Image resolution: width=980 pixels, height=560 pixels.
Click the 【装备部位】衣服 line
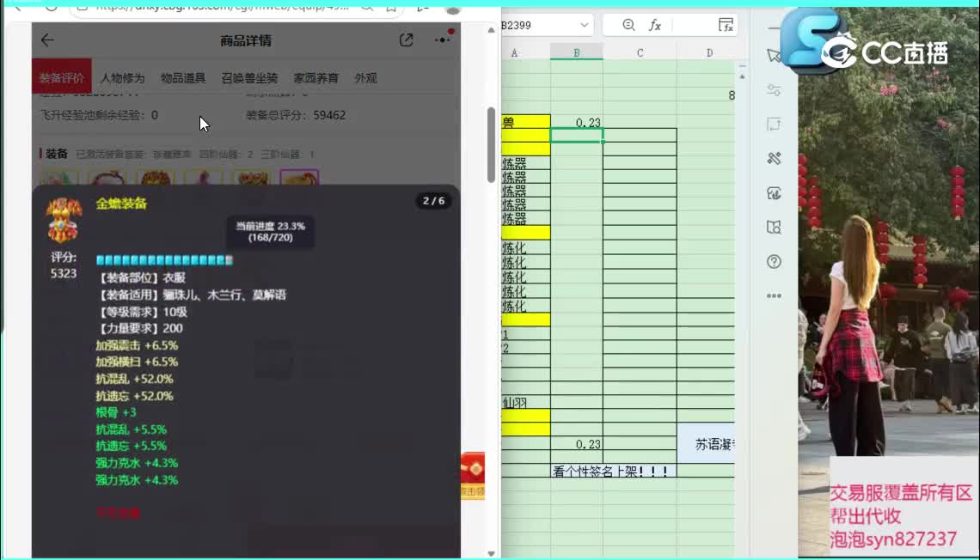[142, 277]
